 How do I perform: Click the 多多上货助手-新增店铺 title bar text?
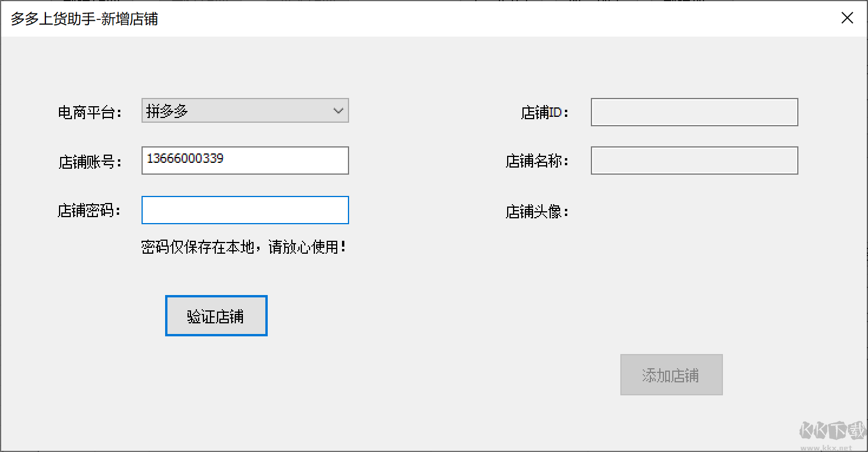(84, 19)
